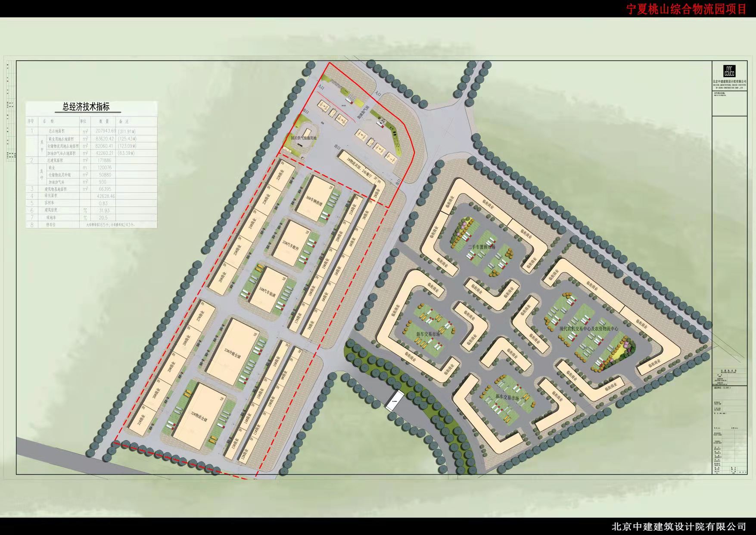Select the 园区供气设施用地 area

point(304,138)
